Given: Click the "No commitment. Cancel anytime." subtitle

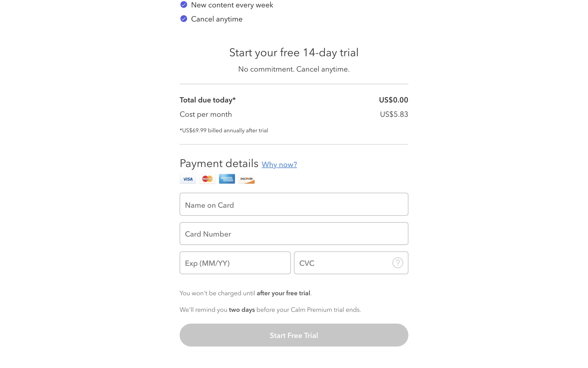Looking at the screenshot, I should 294,69.
